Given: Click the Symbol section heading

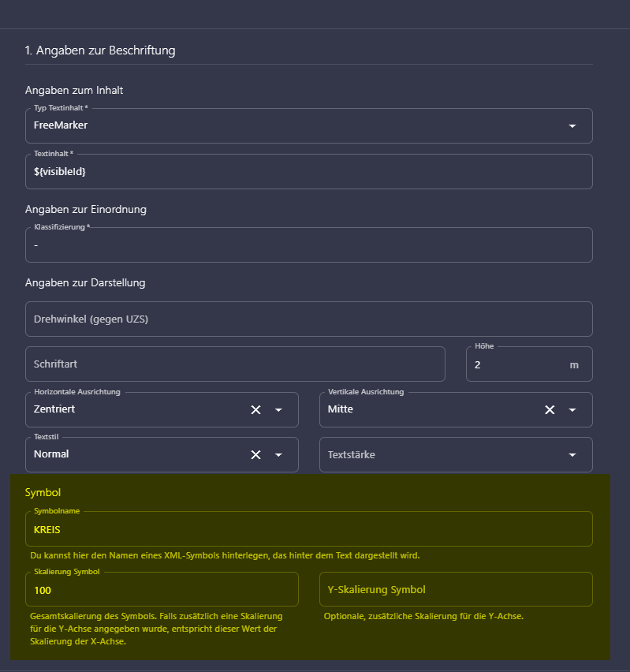Looking at the screenshot, I should tap(43, 491).
